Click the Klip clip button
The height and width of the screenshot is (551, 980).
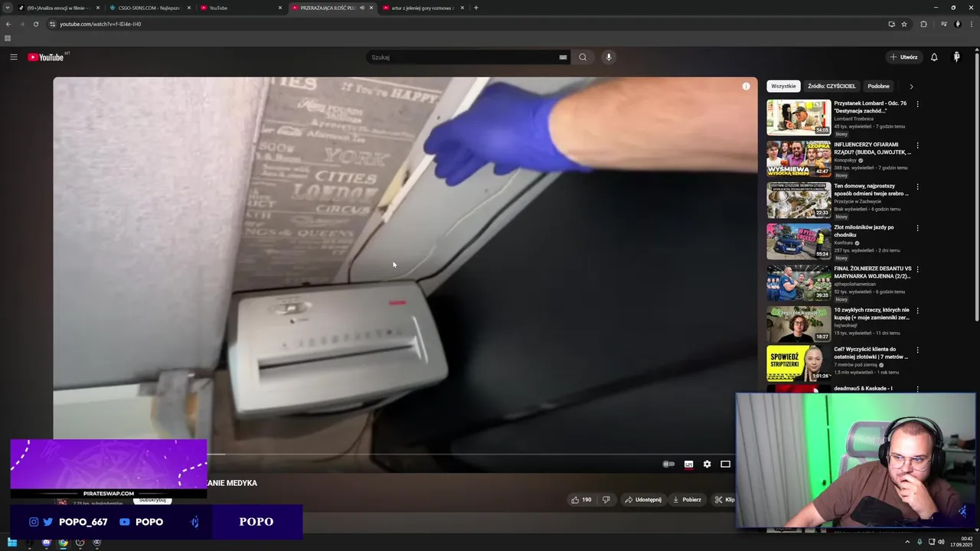coord(724,500)
